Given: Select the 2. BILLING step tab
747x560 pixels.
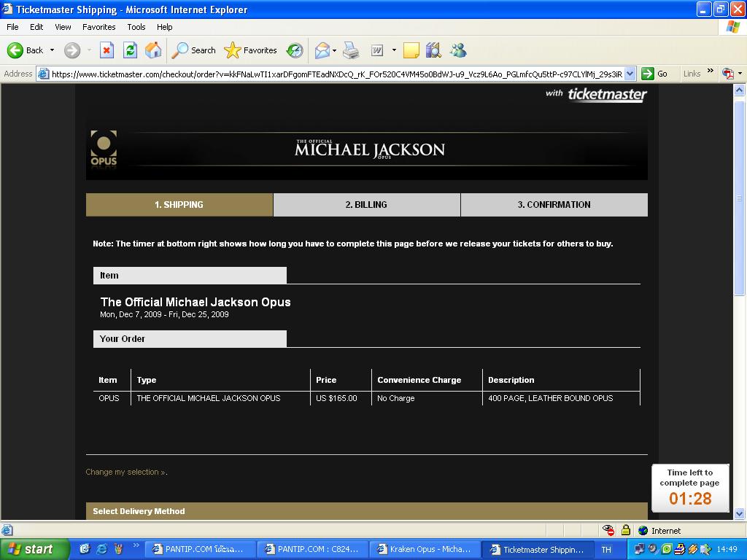Looking at the screenshot, I should (366, 205).
